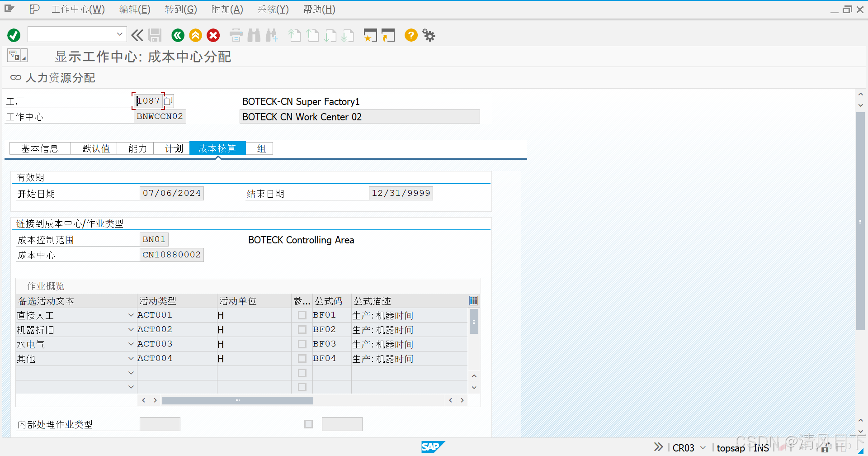Toggle reference checkbox in ACT002 row
Image resolution: width=868 pixels, height=456 pixels.
(302, 330)
